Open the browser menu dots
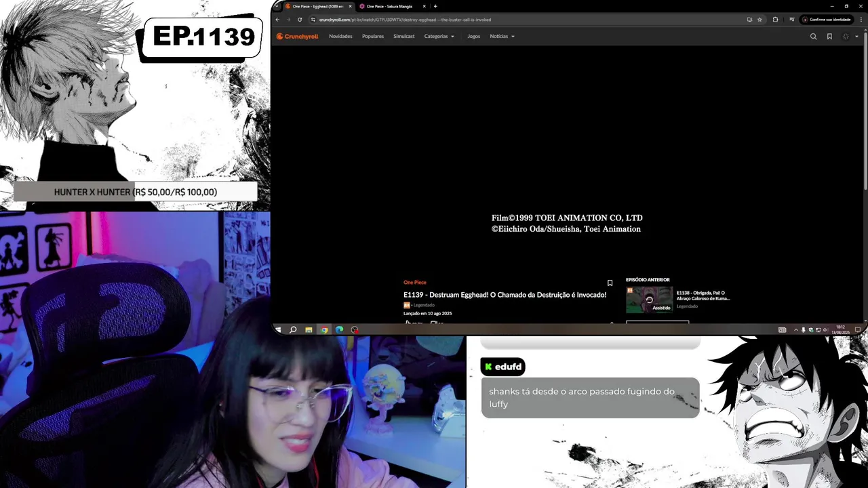The width and height of the screenshot is (868, 488). (x=860, y=20)
